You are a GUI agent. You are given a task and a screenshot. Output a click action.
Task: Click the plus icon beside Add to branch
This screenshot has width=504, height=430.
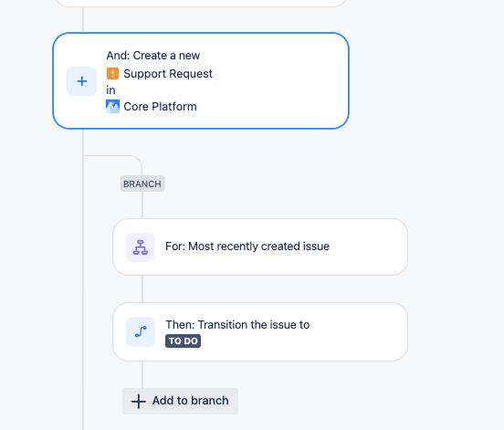[x=139, y=402]
